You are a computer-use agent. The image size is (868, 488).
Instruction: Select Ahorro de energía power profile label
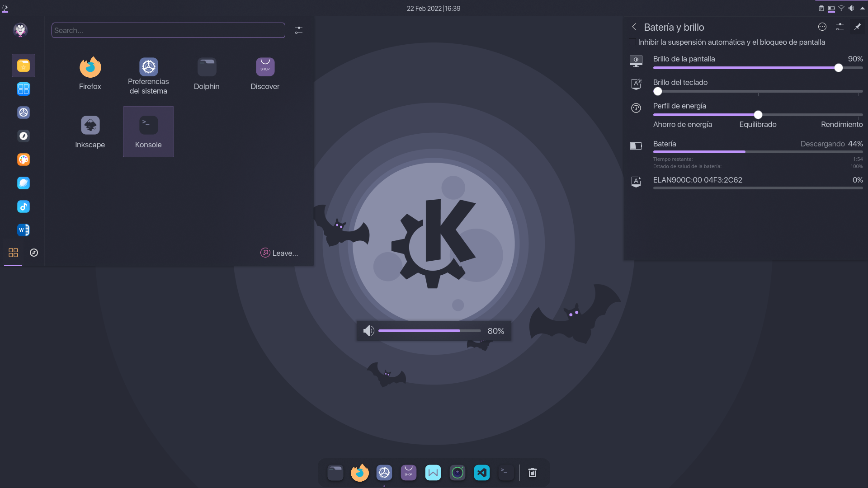point(683,124)
